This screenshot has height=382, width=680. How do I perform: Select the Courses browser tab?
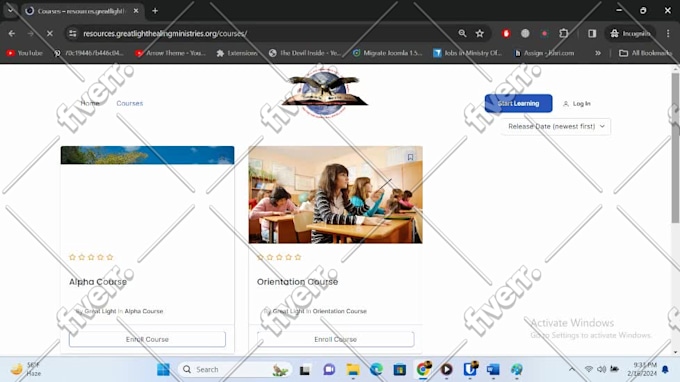(x=82, y=11)
